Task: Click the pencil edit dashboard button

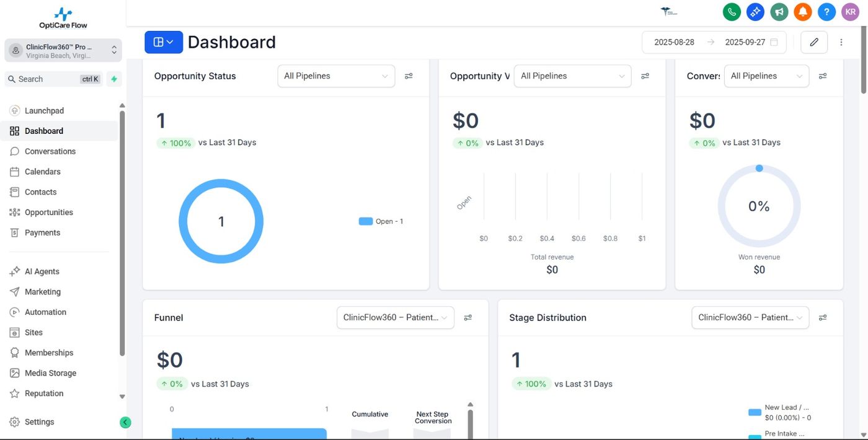Action: tap(814, 42)
